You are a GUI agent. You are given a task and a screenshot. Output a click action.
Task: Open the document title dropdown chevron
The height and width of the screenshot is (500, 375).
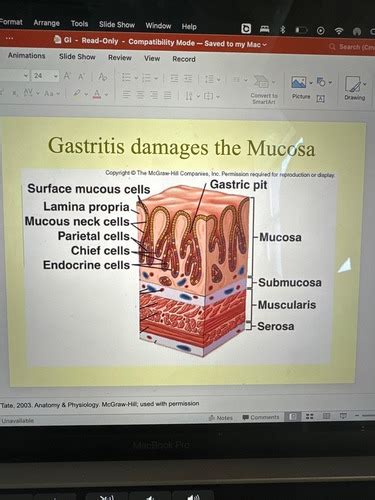click(265, 44)
